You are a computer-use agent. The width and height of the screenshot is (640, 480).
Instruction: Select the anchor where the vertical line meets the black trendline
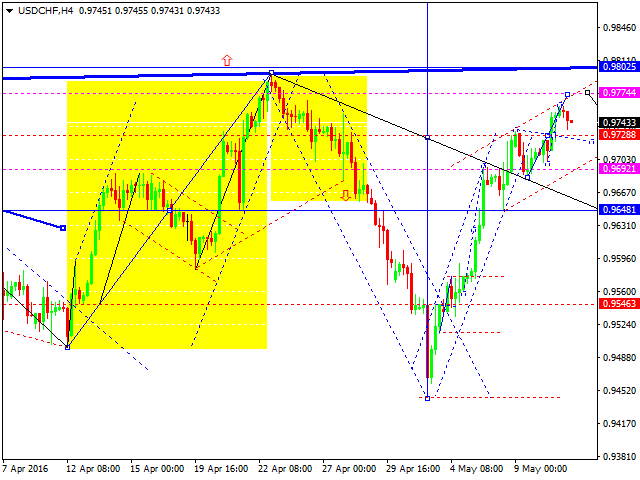(x=427, y=138)
